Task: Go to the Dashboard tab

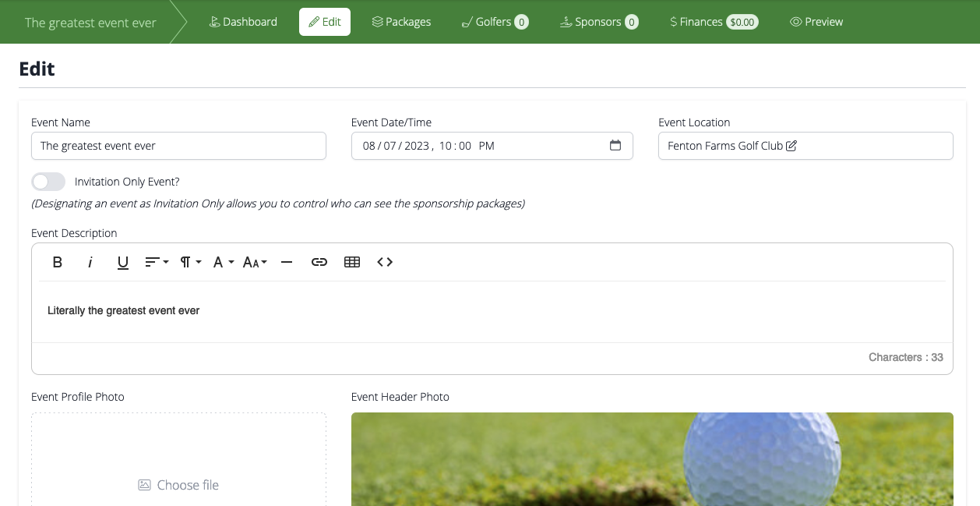Action: click(x=243, y=22)
